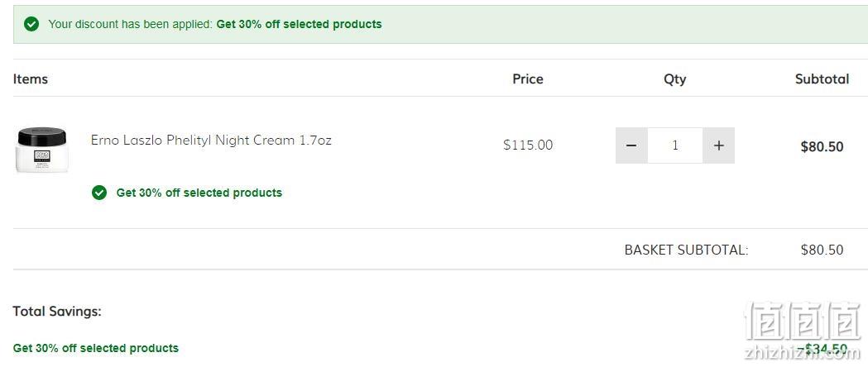This screenshot has width=868, height=367.
Task: Click the Total Savings heading
Action: (57, 311)
